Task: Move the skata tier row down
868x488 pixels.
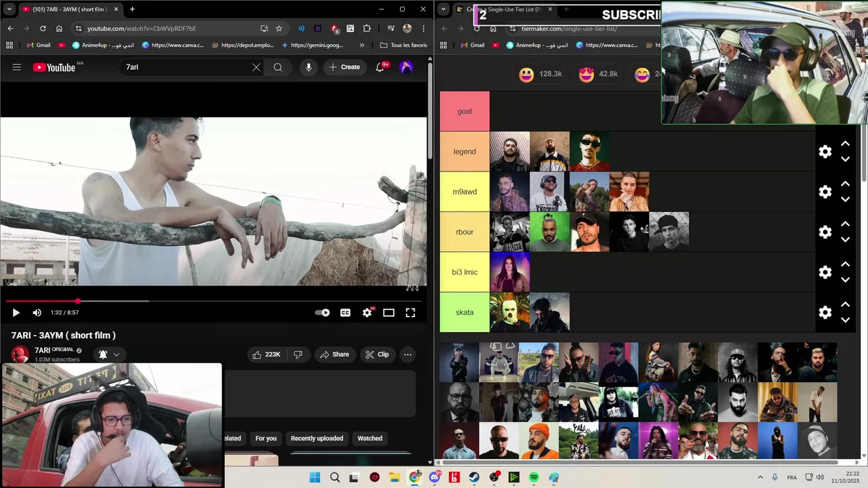Action: click(846, 320)
